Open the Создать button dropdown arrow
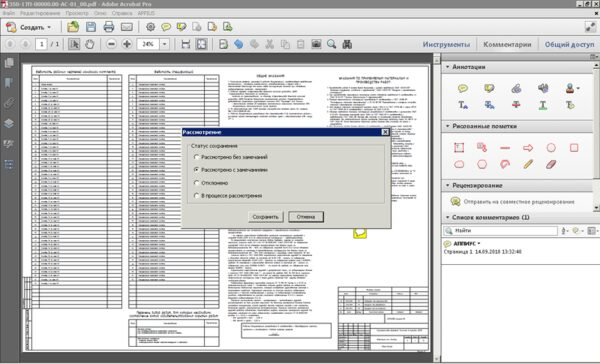Image resolution: width=600 pixels, height=364 pixels. [49, 28]
